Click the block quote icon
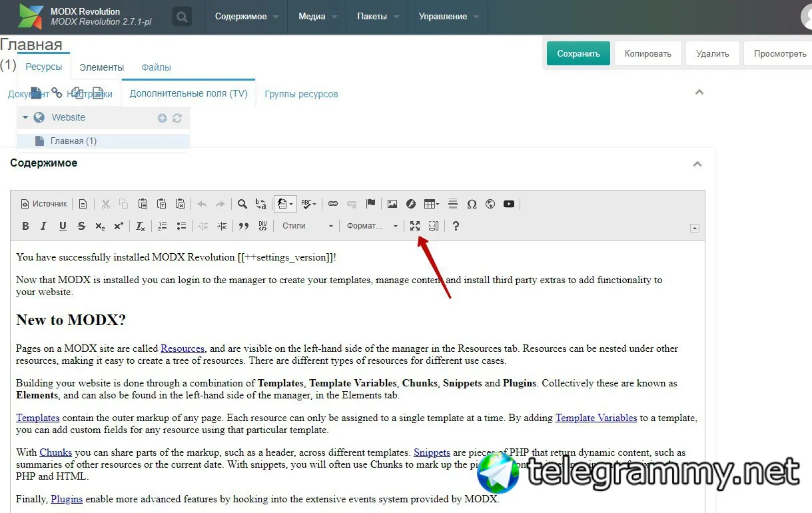 pyautogui.click(x=244, y=226)
